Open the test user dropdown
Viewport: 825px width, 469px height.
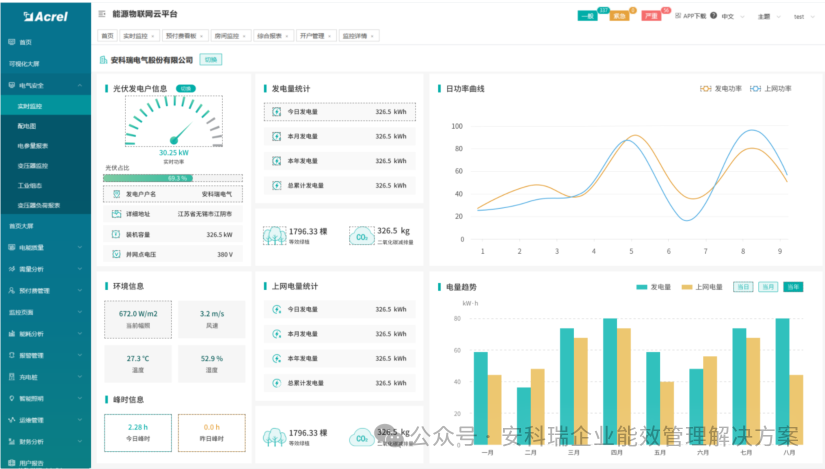(804, 16)
